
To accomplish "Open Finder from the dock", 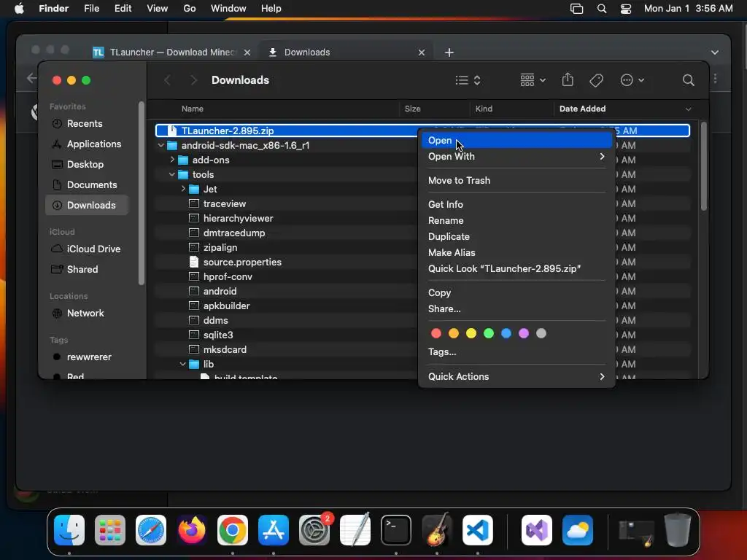I will [x=69, y=530].
